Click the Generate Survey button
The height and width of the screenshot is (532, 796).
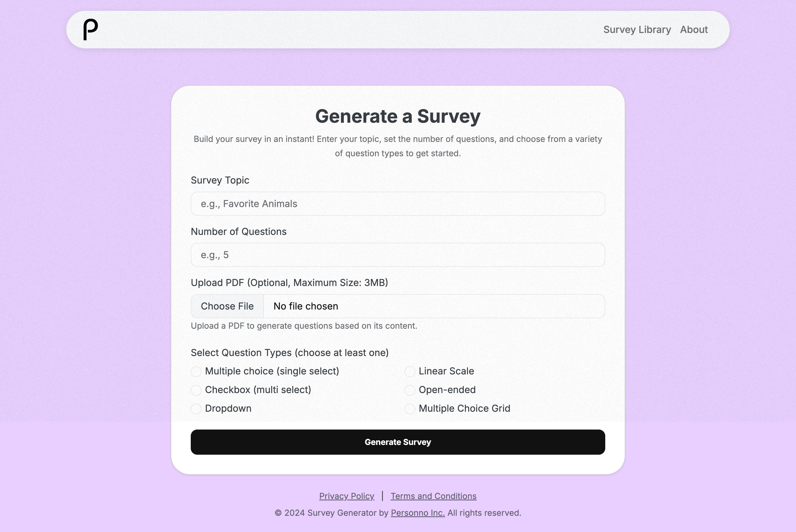click(398, 442)
